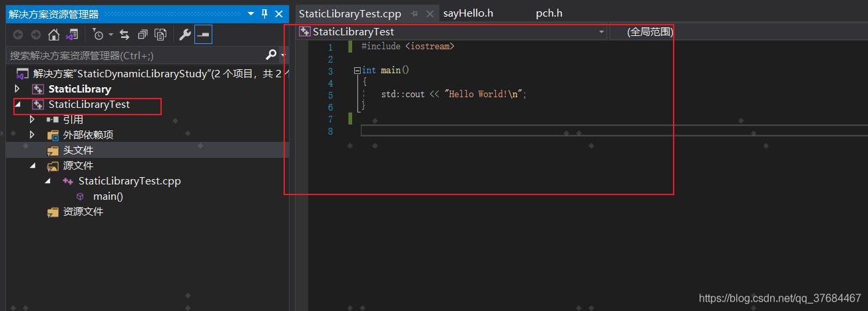Click the Show All Files icon
The height and width of the screenshot is (311, 868).
(160, 35)
